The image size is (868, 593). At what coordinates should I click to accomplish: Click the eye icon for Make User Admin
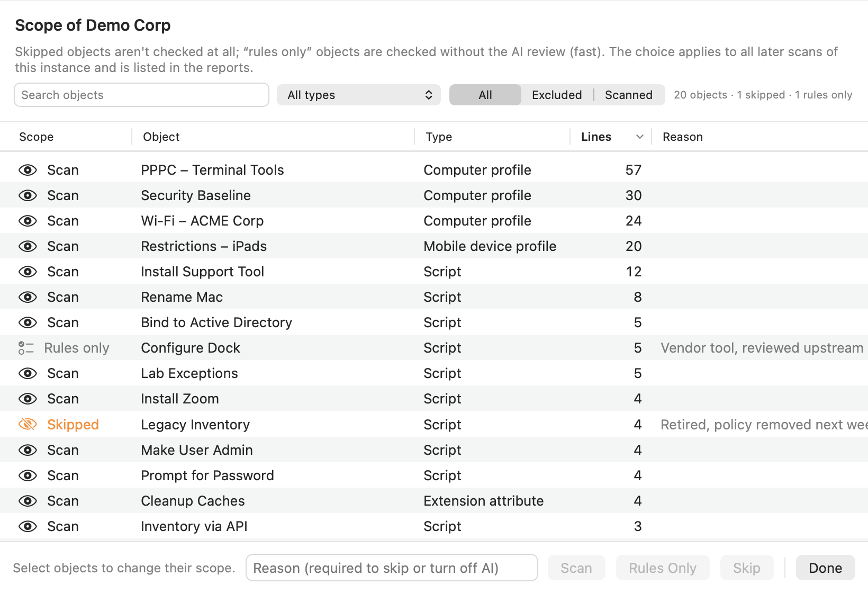tap(28, 450)
